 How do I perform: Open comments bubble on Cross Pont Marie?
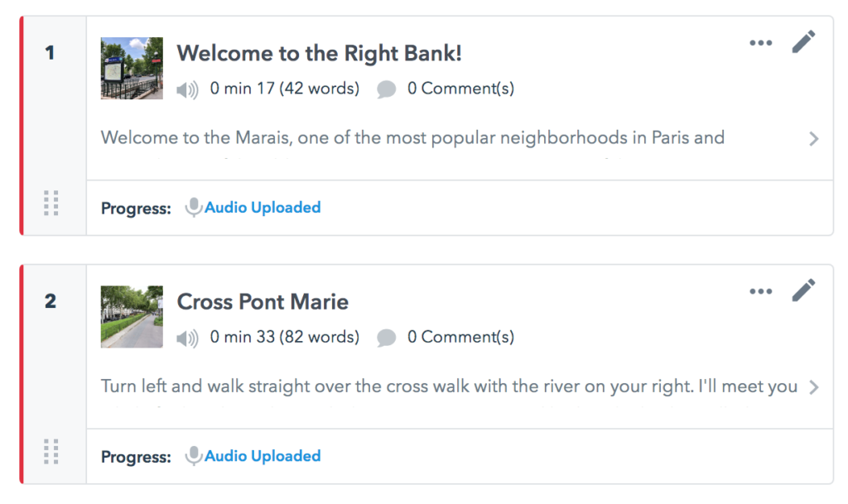pos(386,338)
